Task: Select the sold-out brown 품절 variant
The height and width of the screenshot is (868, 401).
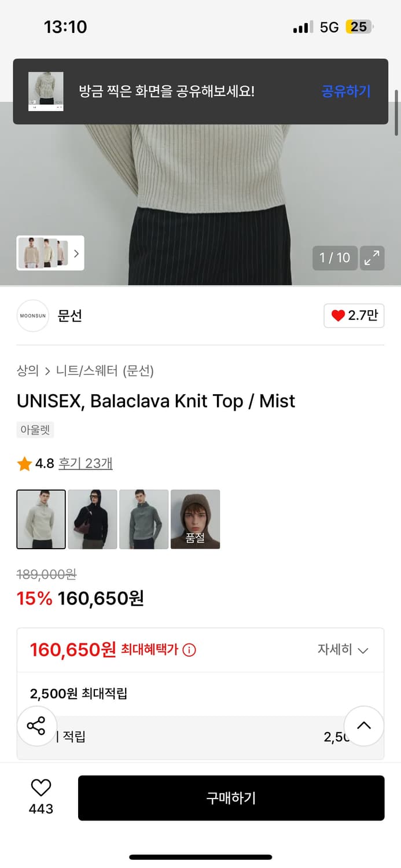Action: tap(195, 519)
